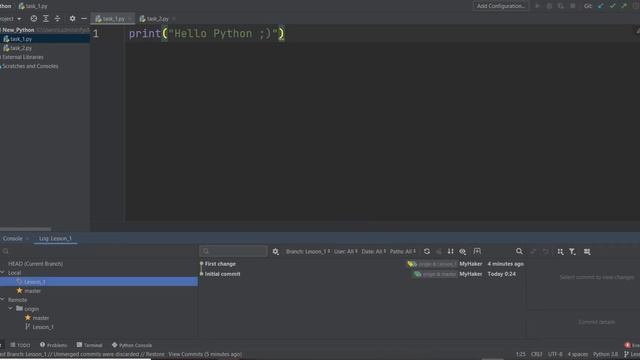The image size is (640, 360).
Task: Select the Log: Lesson_1 tab
Action: coord(56,238)
